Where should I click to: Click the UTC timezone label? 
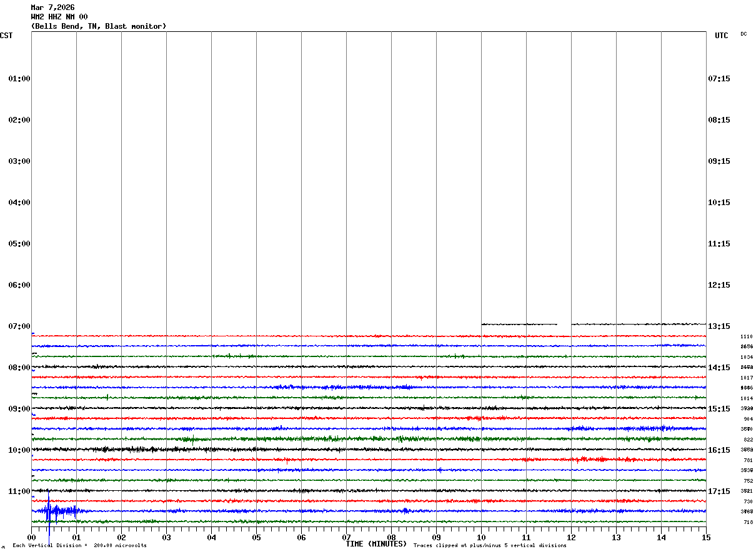coord(721,36)
